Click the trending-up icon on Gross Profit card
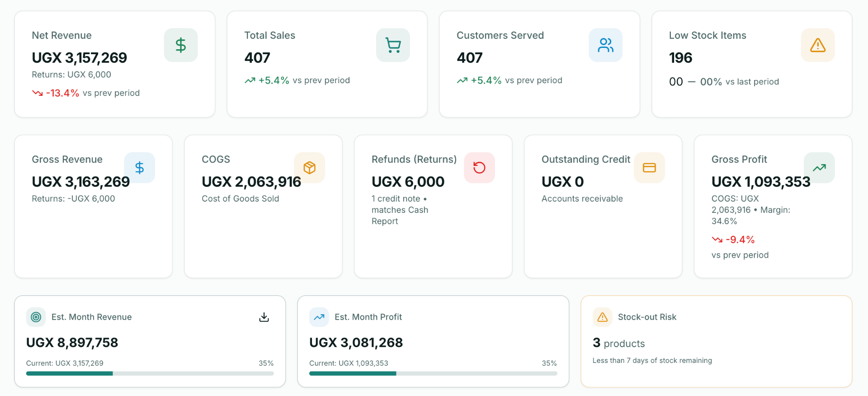This screenshot has height=396, width=868. [x=819, y=168]
